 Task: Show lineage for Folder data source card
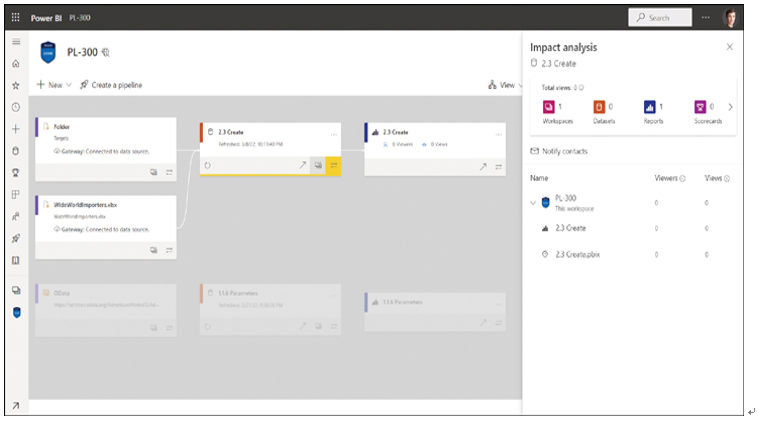[x=169, y=172]
